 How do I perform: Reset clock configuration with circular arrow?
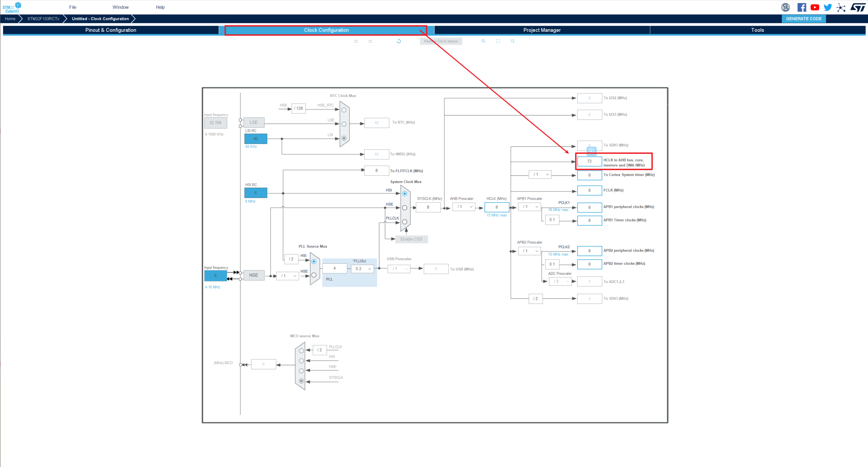(399, 41)
